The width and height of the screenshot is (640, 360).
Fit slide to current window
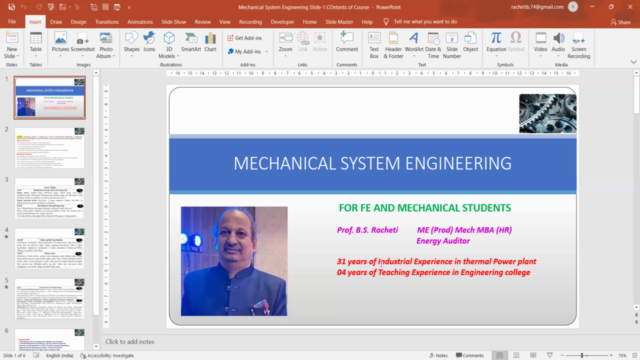(x=635, y=356)
